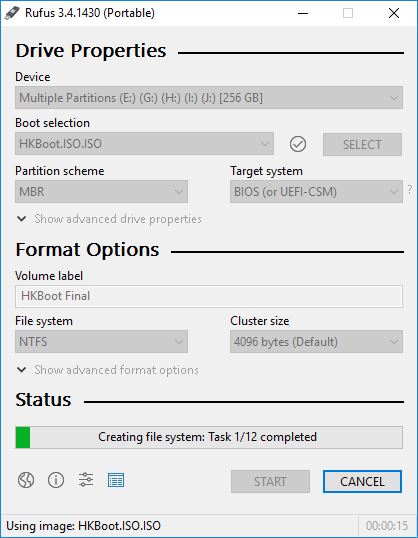Open the Partition scheme MBR dropdown
This screenshot has width=418, height=538.
pos(101,191)
